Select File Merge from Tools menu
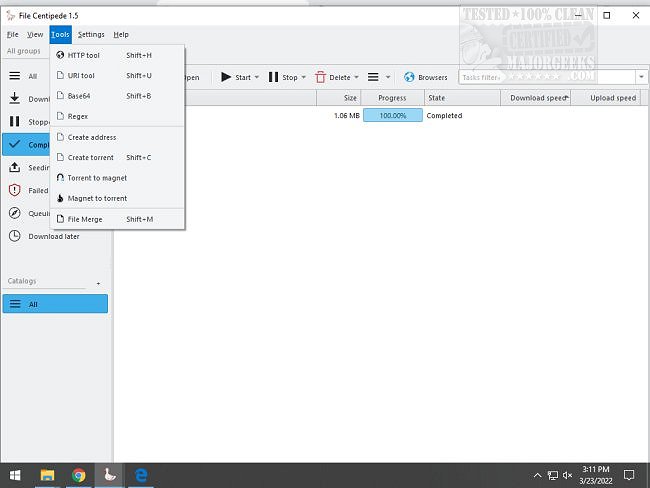 click(85, 219)
